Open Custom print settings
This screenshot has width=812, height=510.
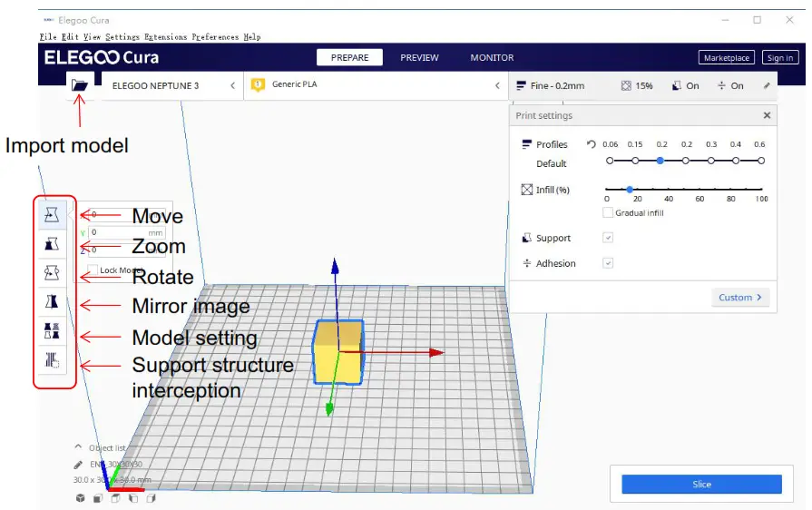[x=740, y=298]
